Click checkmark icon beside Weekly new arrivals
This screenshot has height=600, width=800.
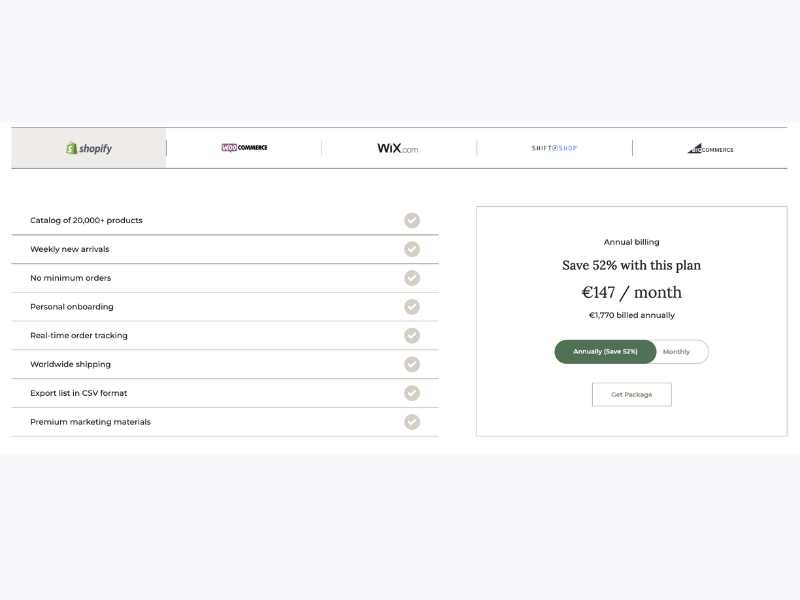pos(412,249)
